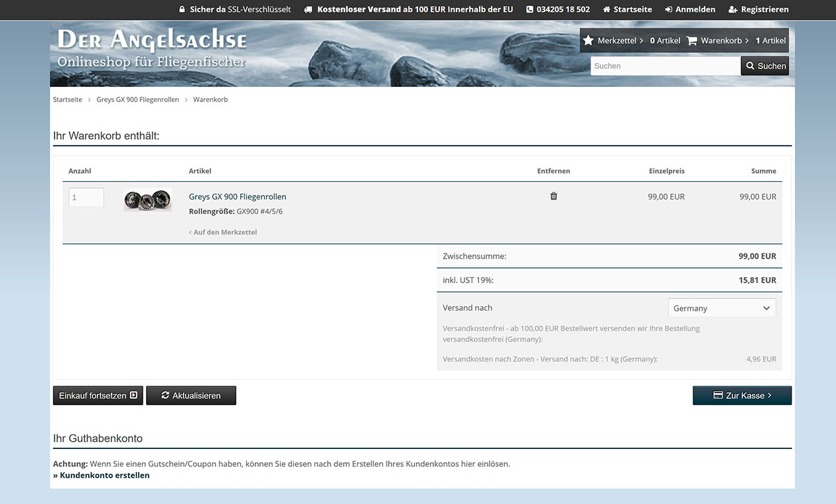Image resolution: width=836 pixels, height=504 pixels.
Task: Open Startseite in the top bar
Action: coord(633,10)
